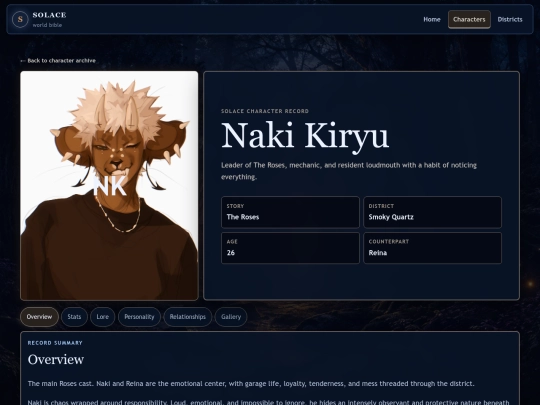Go back to character archive
Screen dimensions: 540x405
tap(58, 61)
